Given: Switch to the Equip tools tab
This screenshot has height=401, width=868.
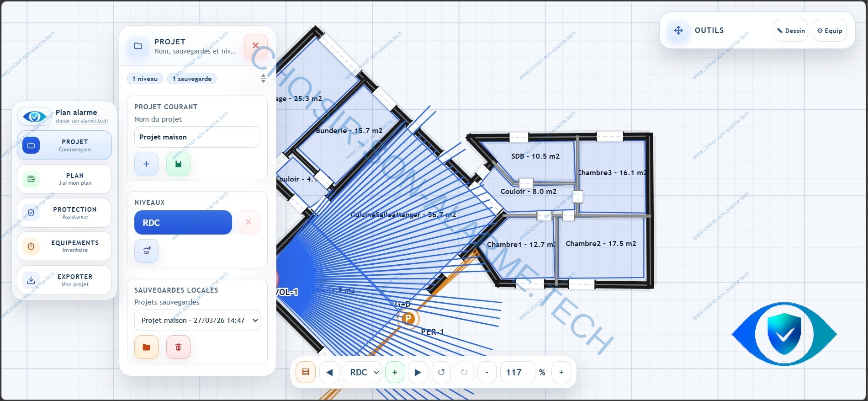Looking at the screenshot, I should [830, 31].
